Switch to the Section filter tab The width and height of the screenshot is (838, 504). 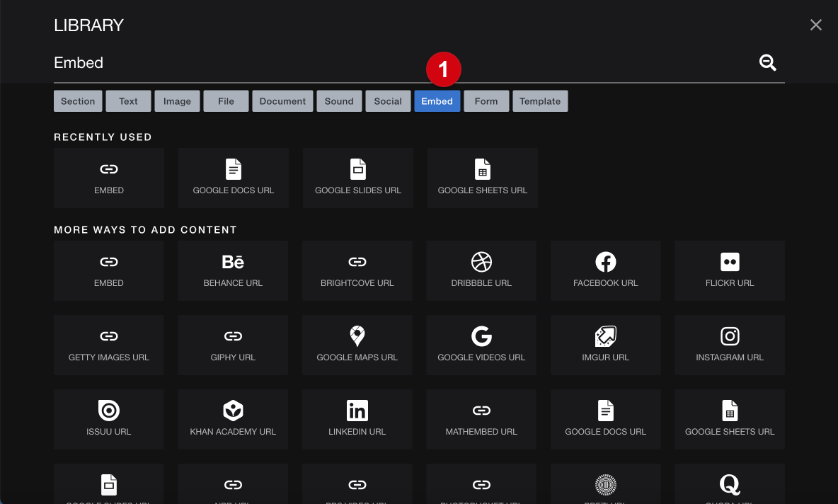click(x=78, y=101)
